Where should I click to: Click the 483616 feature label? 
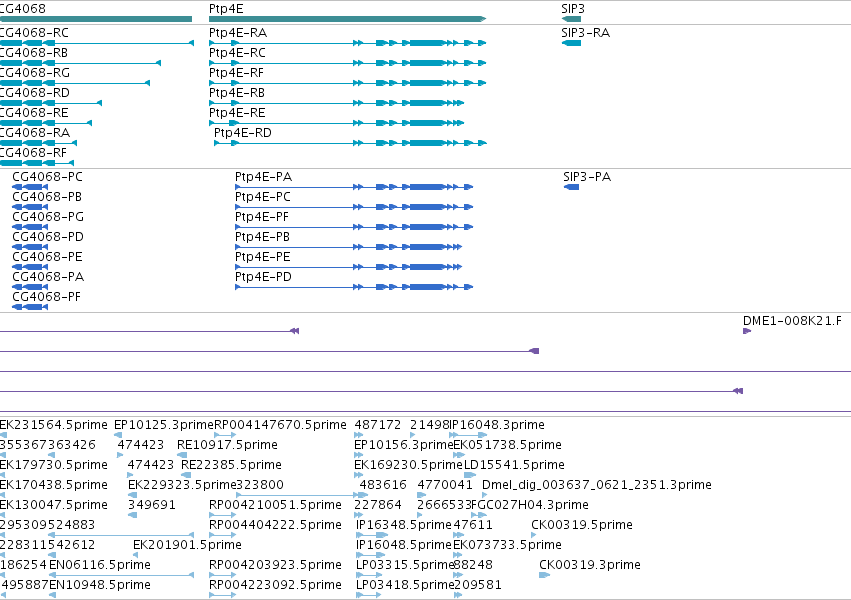click(x=383, y=486)
